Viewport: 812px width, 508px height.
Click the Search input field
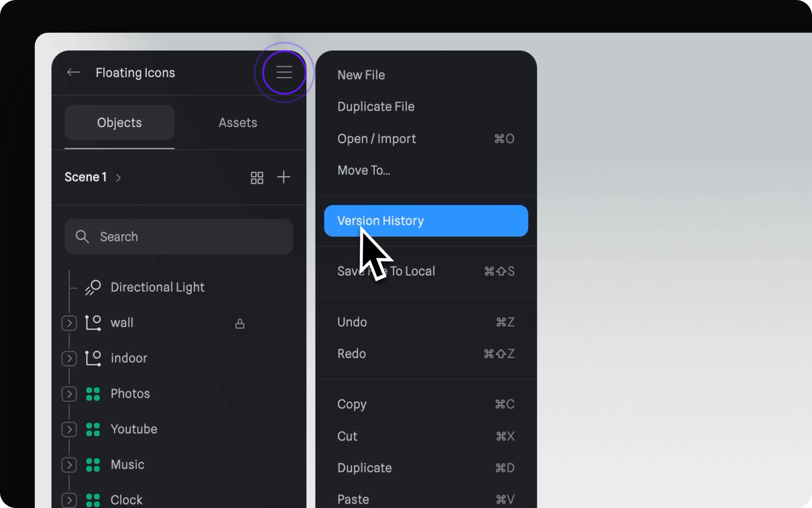pos(179,237)
